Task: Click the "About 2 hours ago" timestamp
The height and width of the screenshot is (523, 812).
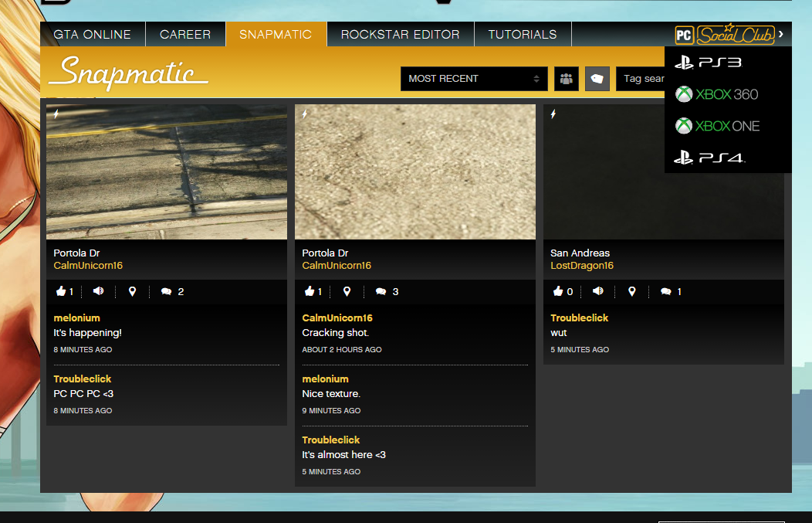Action: (x=342, y=350)
